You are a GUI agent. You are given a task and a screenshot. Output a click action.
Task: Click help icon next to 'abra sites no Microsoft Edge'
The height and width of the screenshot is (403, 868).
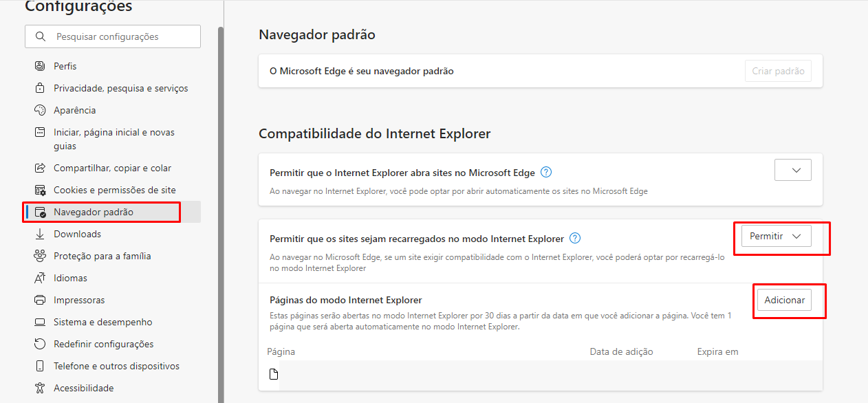click(546, 172)
